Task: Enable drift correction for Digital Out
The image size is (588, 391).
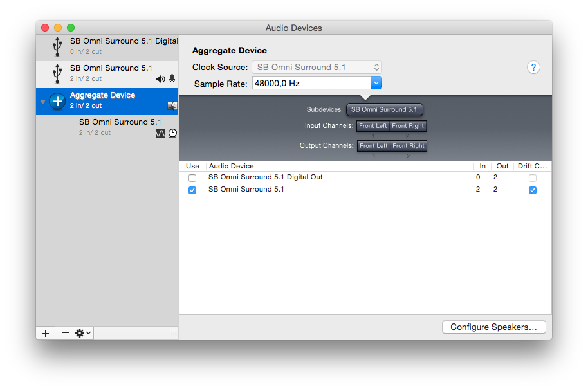Action: click(533, 177)
